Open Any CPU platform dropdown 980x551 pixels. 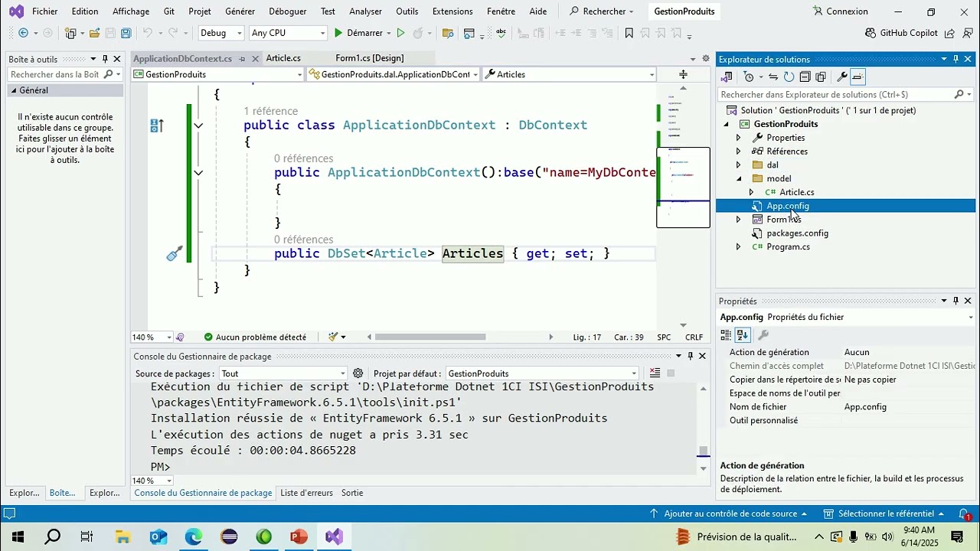coord(288,33)
